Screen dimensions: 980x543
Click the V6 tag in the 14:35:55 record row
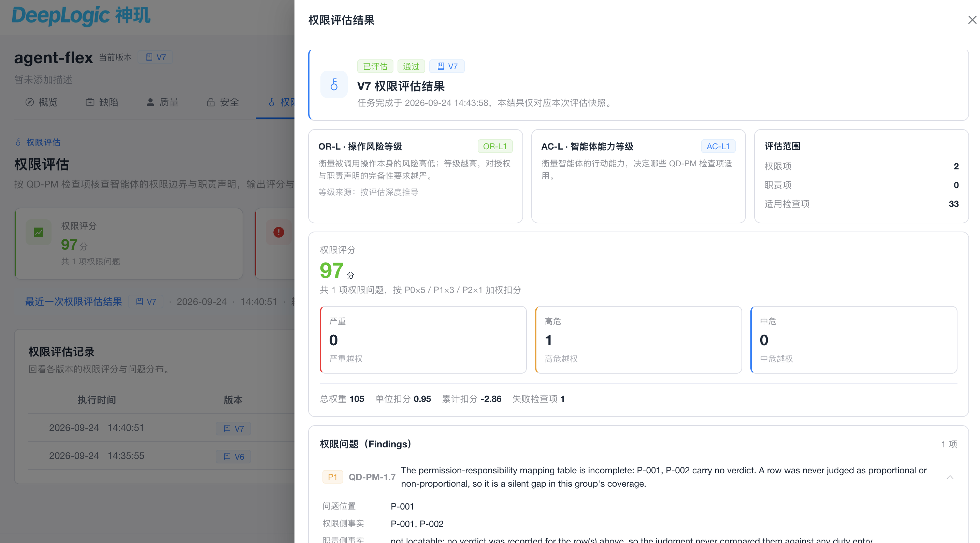coord(233,457)
